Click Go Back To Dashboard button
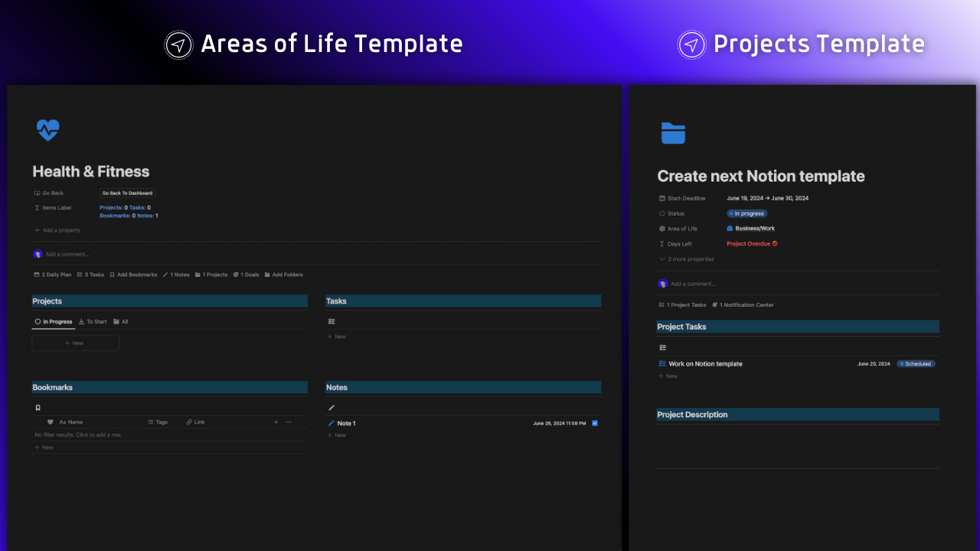Viewport: 980px width, 551px height. (128, 193)
